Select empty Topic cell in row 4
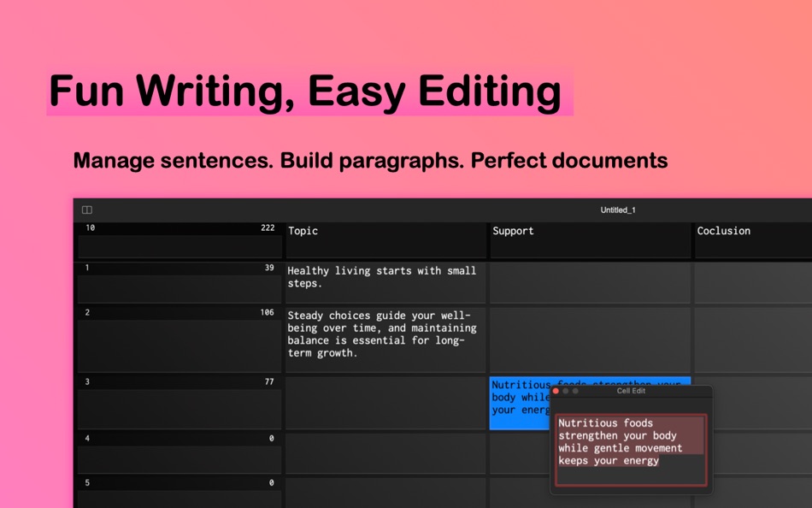The height and width of the screenshot is (508, 812). [385, 453]
